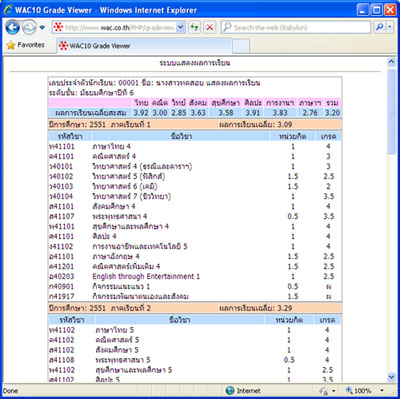Click student ID 00001 header line
This screenshot has width=400, height=399.
tap(154, 83)
